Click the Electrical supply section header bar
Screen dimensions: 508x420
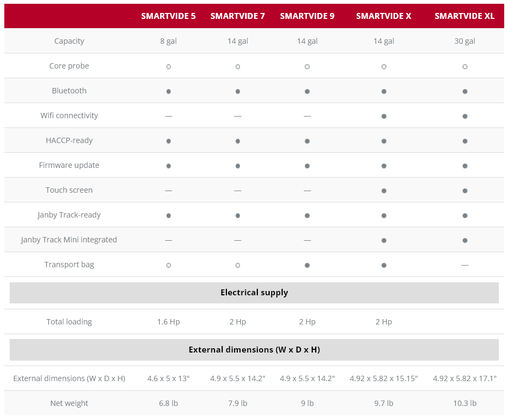coord(254,293)
